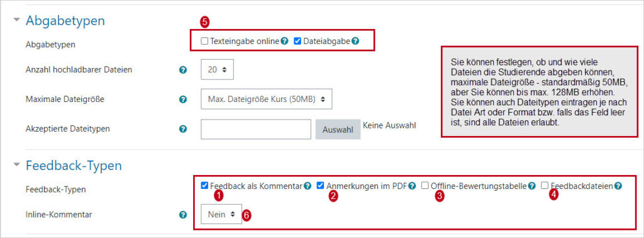Enable the Texteingabe online checkbox
Image resolution: width=644 pixels, height=238 pixels.
point(204,41)
